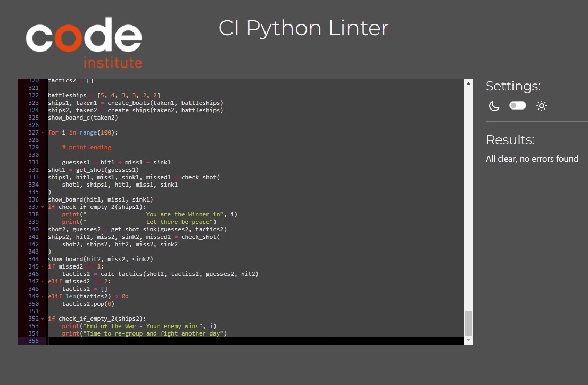
Task: Click line number 322 in the gutter
Action: pos(34,95)
